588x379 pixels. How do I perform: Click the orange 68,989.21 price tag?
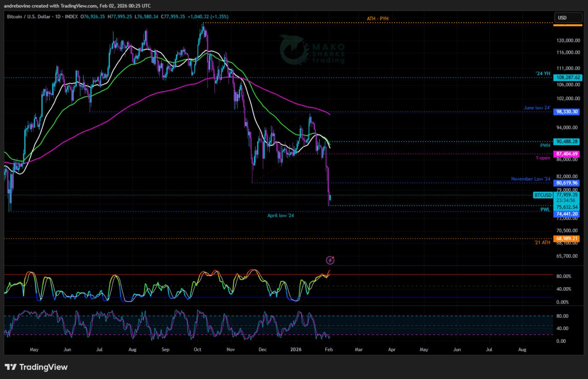coord(566,238)
